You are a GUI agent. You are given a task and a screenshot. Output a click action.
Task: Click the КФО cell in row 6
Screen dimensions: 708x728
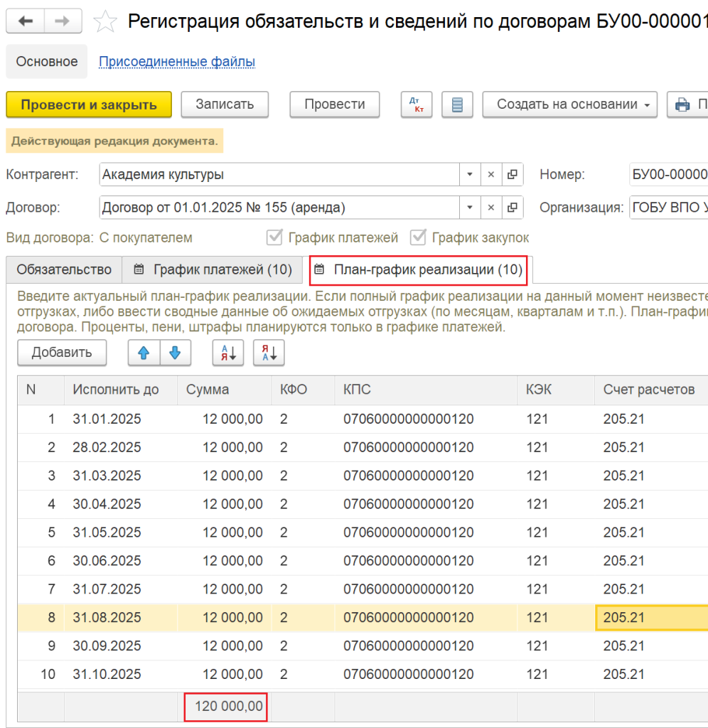pos(303,561)
